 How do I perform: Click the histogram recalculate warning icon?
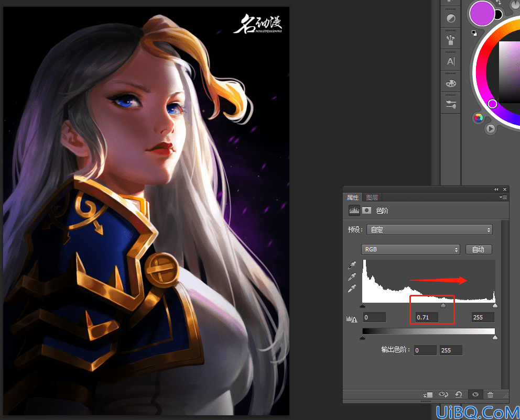click(x=352, y=319)
